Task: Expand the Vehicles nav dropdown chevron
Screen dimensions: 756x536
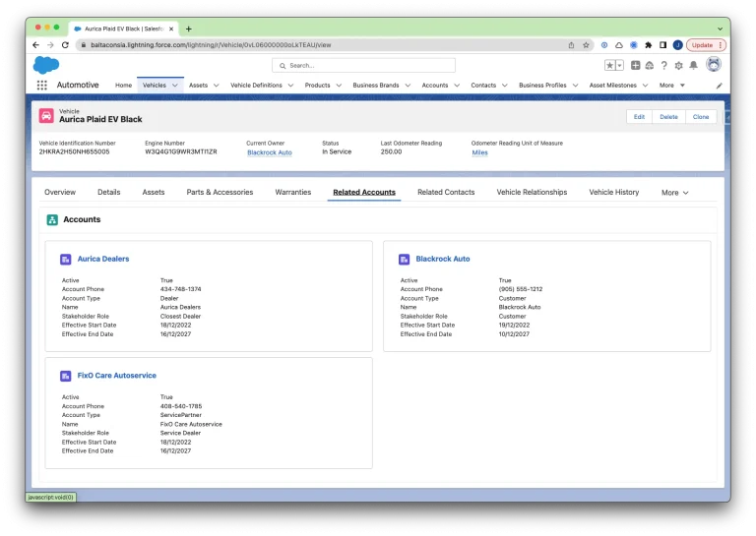Action: coord(175,86)
